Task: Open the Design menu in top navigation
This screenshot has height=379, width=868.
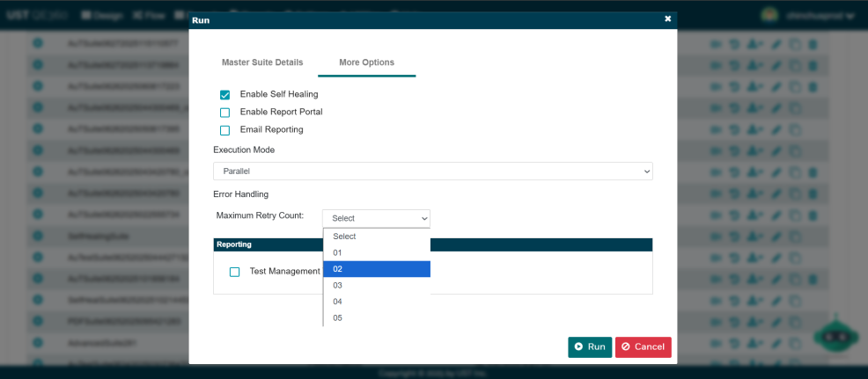Action: (x=102, y=15)
